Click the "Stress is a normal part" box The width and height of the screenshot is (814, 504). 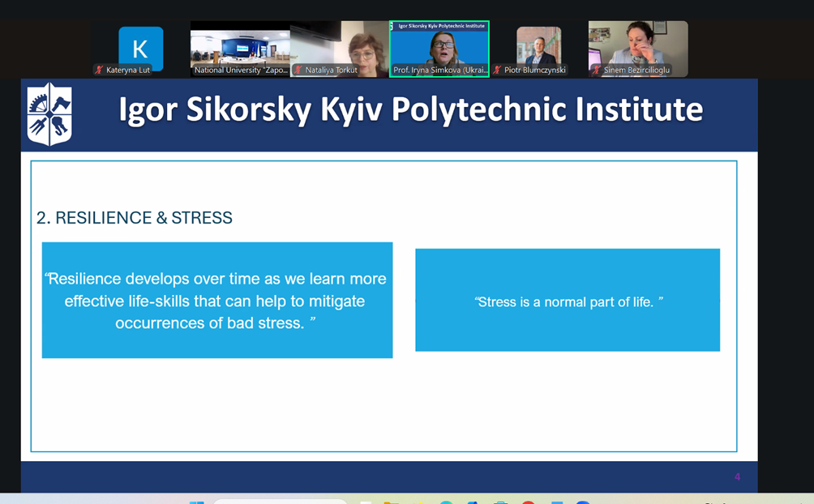click(x=568, y=301)
